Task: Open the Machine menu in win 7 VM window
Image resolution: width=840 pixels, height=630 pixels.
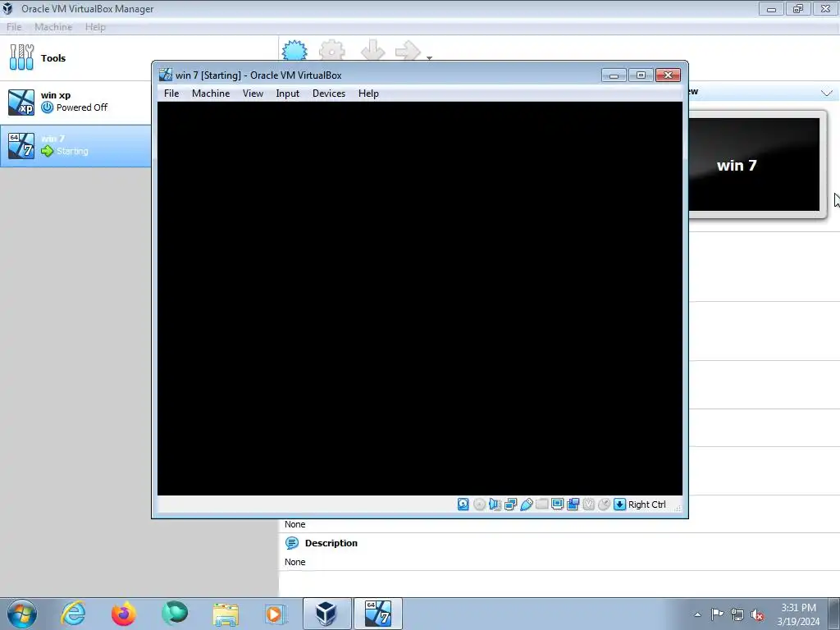Action: coord(211,94)
